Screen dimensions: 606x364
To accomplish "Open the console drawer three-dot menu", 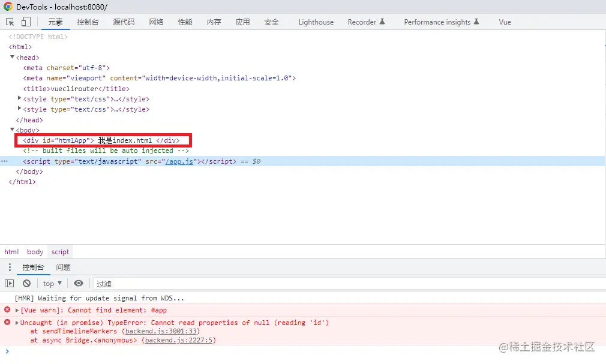I will click(9, 267).
